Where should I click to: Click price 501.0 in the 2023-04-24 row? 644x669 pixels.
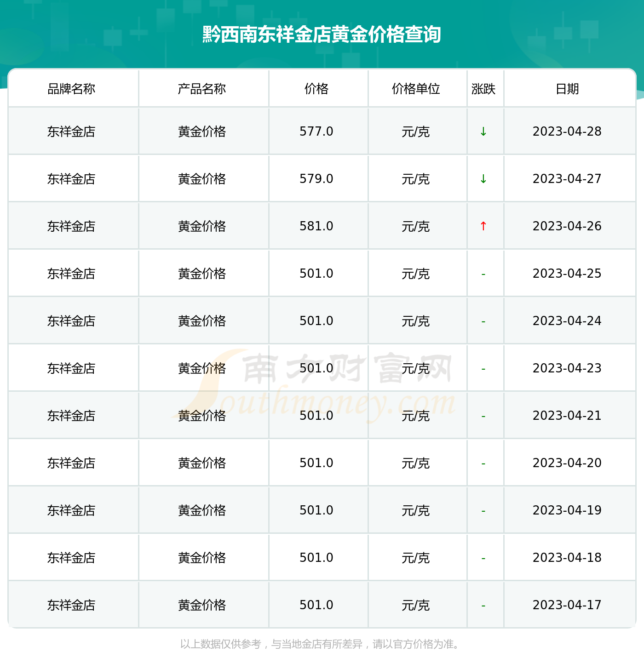316,321
